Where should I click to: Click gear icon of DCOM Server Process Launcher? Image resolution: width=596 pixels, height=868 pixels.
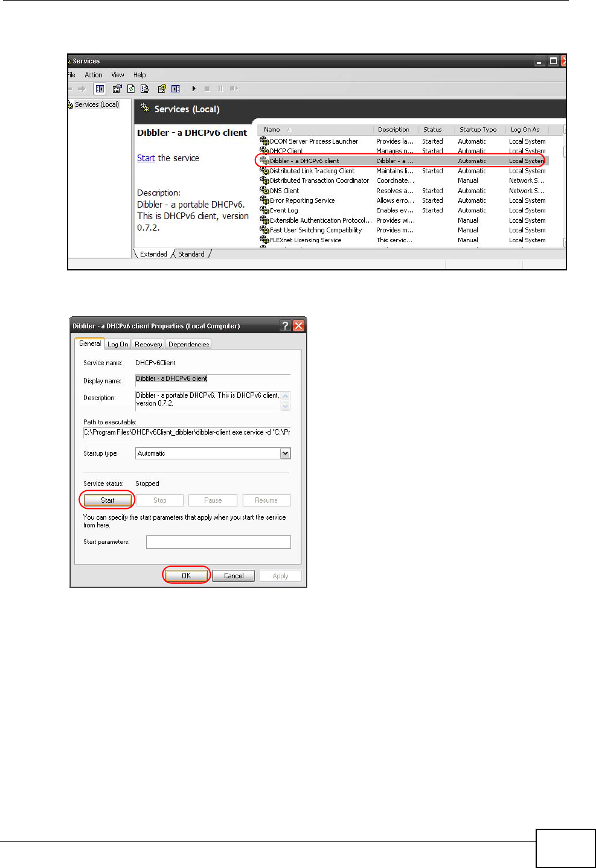(x=264, y=141)
